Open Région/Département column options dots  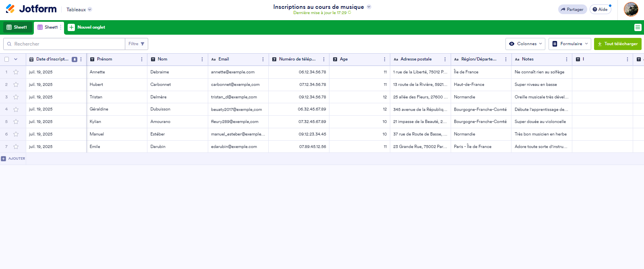tap(506, 59)
